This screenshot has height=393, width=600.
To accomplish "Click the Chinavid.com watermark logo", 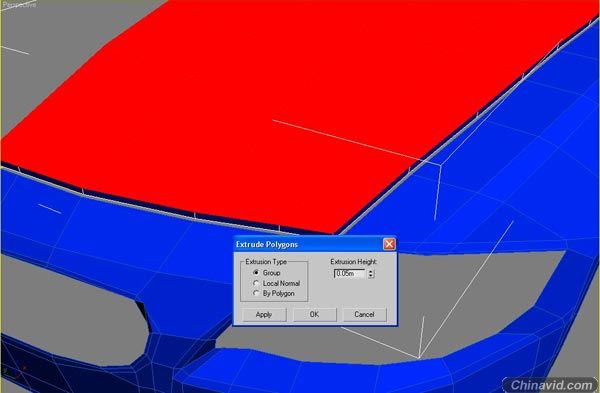I will click(551, 385).
